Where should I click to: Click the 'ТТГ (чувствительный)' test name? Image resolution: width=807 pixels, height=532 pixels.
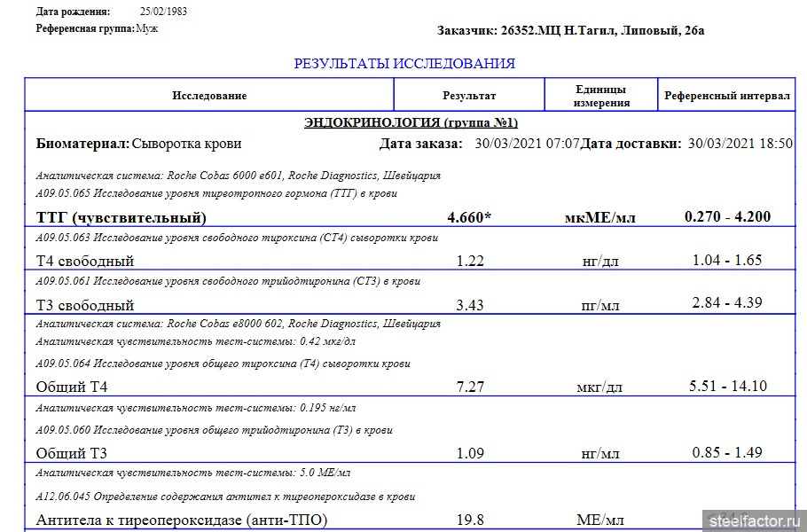[x=121, y=217]
